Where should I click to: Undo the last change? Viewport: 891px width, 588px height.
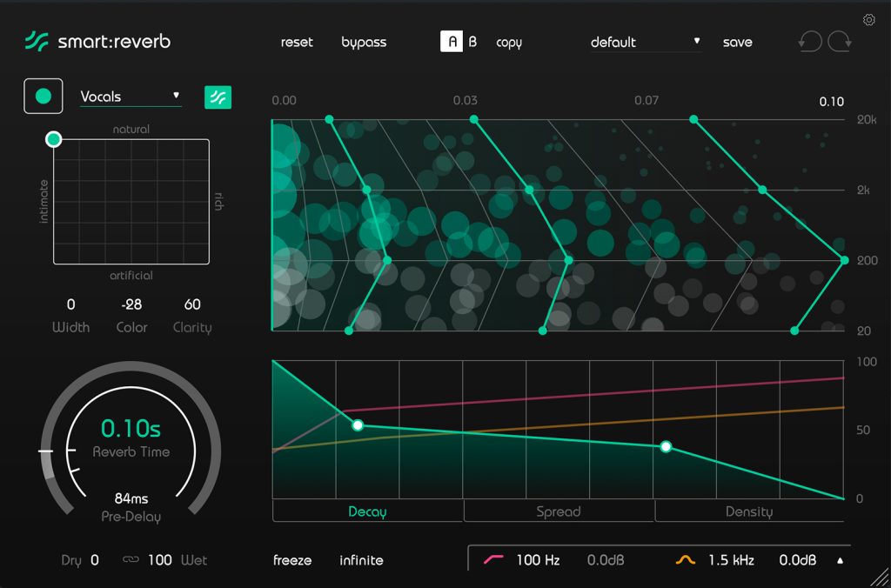pos(809,41)
